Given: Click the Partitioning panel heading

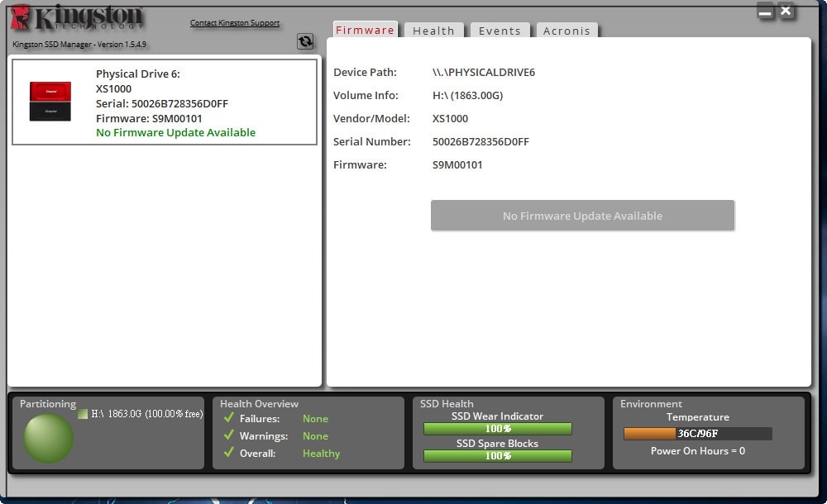Looking at the screenshot, I should pos(48,404).
